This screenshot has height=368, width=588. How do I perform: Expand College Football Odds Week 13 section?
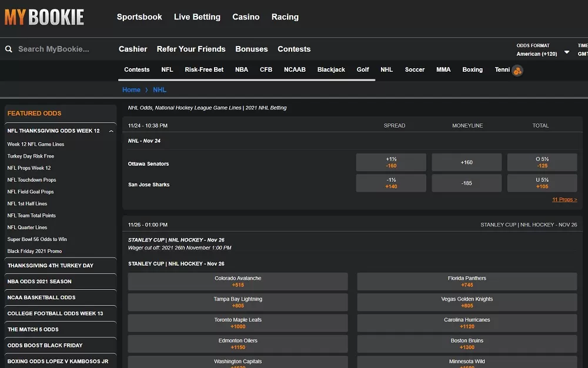61,313
